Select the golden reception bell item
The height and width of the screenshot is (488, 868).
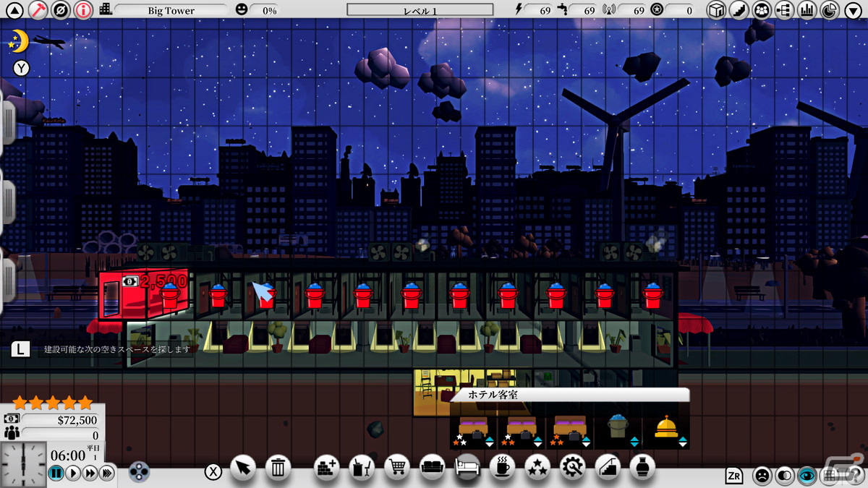click(x=665, y=427)
